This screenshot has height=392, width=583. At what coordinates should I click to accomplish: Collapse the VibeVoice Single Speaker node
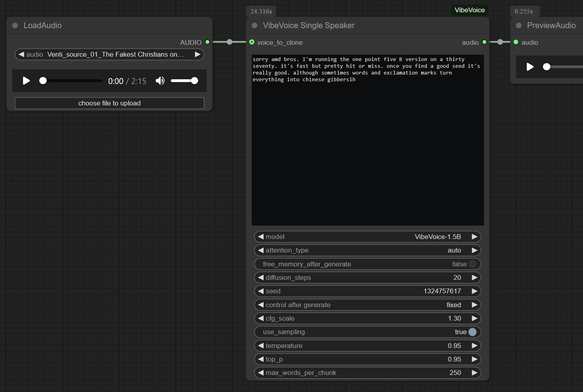[254, 25]
